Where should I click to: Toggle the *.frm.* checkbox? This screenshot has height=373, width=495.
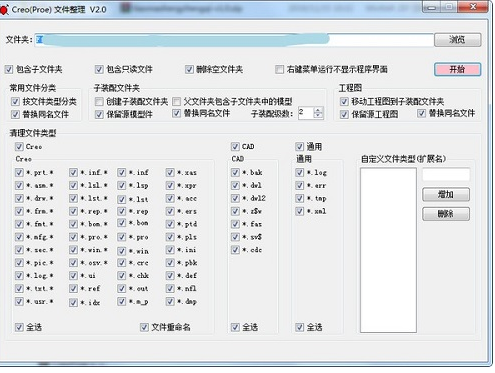click(x=19, y=211)
